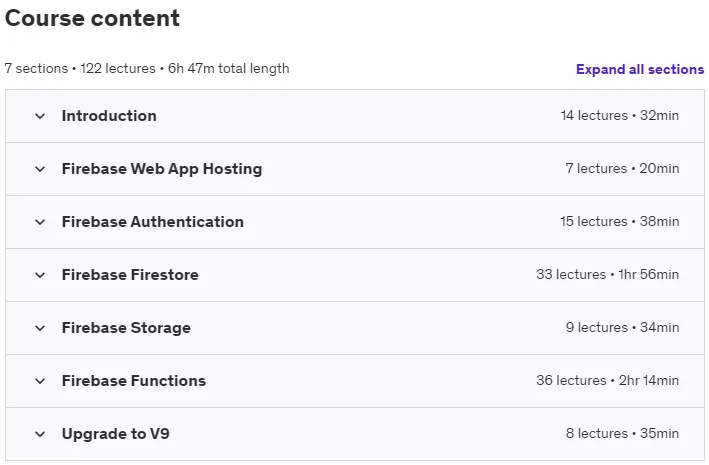Viewport: 709px width, 465px height.
Task: Click the chevron beside Upgrade to V9
Action: [x=40, y=434]
